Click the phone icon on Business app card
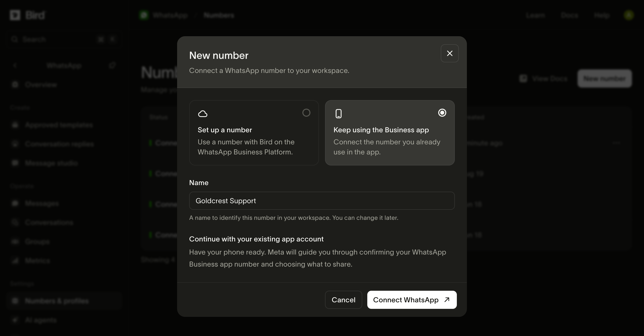Viewport: 644px width, 336px height. (x=339, y=114)
